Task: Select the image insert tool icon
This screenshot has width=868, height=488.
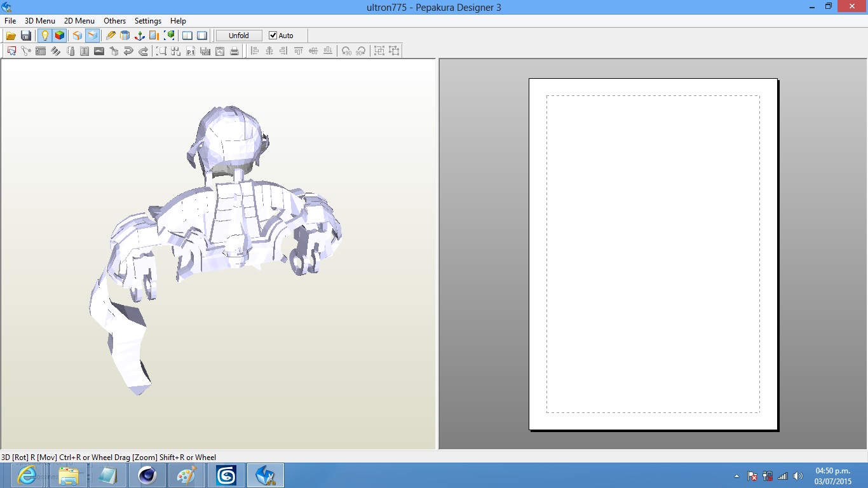Action: pos(99,51)
